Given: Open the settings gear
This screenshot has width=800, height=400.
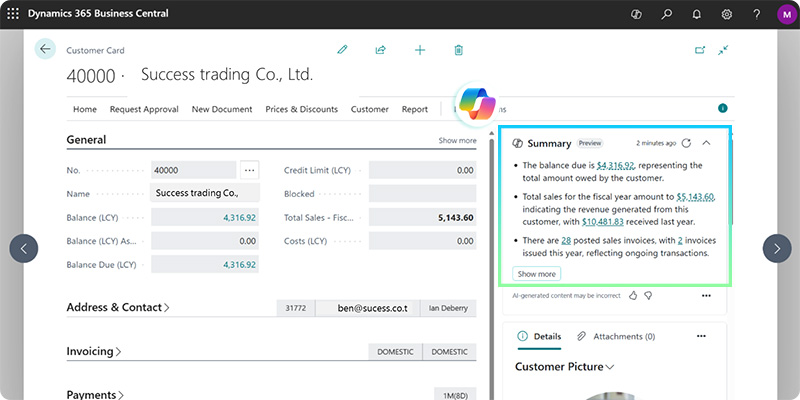Looking at the screenshot, I should (727, 15).
